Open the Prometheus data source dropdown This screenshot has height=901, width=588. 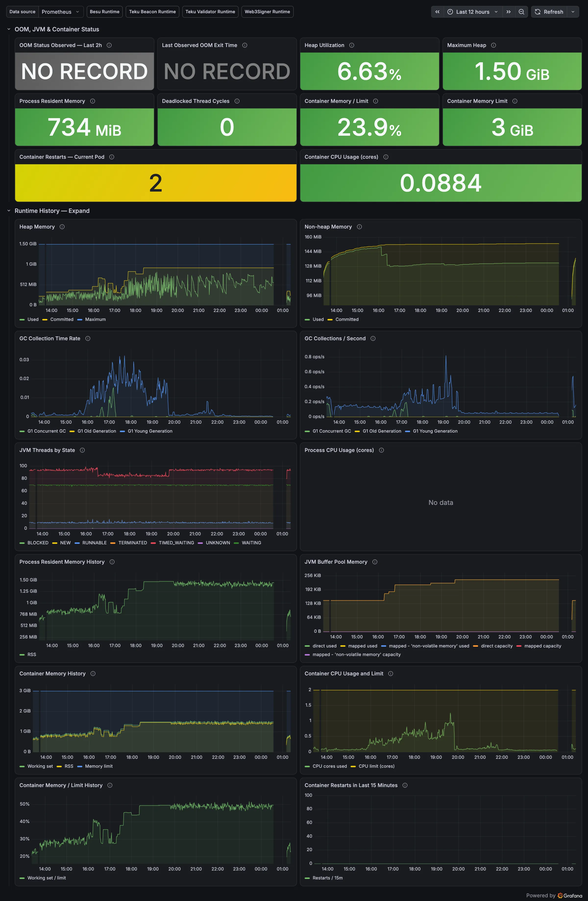(x=61, y=12)
